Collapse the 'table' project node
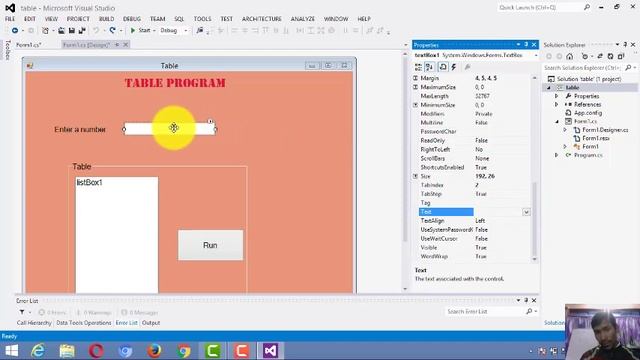The height and width of the screenshot is (360, 640). click(549, 88)
